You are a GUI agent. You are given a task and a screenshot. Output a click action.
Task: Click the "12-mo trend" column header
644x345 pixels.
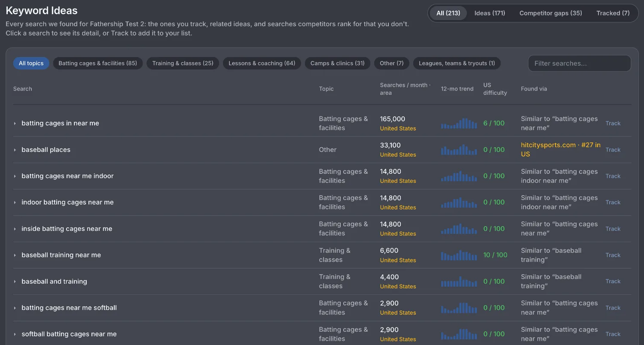[457, 89]
